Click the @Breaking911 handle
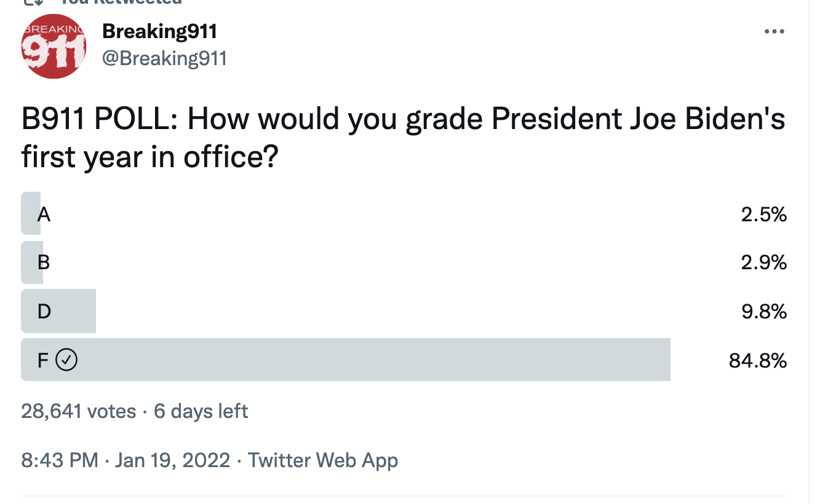This screenshot has width=828, height=504. click(164, 58)
